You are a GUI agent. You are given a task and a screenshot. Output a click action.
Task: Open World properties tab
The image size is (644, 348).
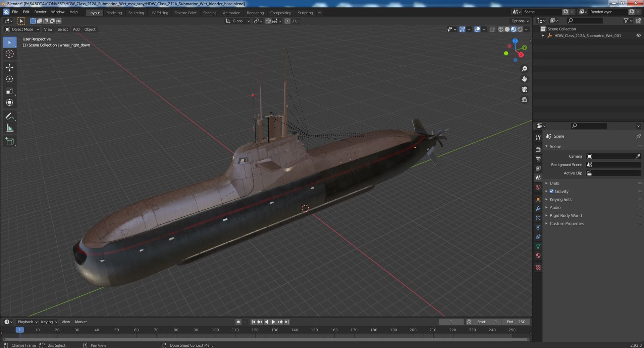tap(538, 187)
